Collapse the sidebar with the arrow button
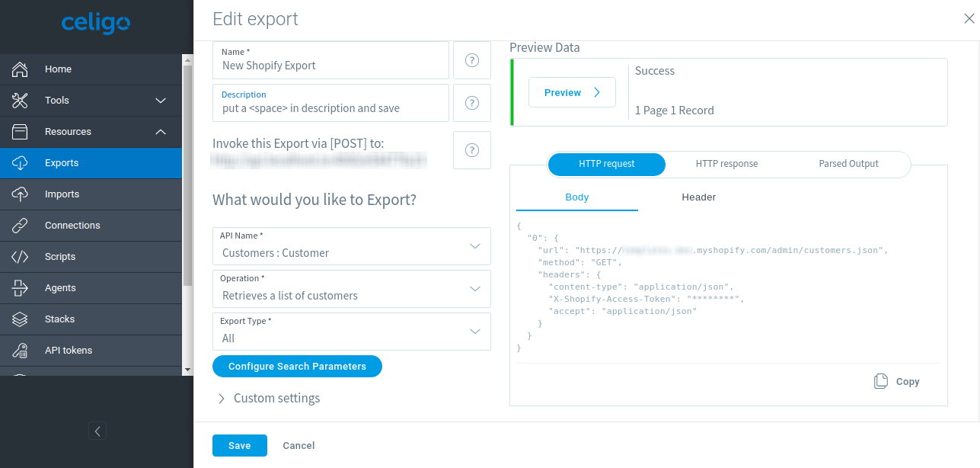Image resolution: width=980 pixels, height=468 pixels. 97,431
